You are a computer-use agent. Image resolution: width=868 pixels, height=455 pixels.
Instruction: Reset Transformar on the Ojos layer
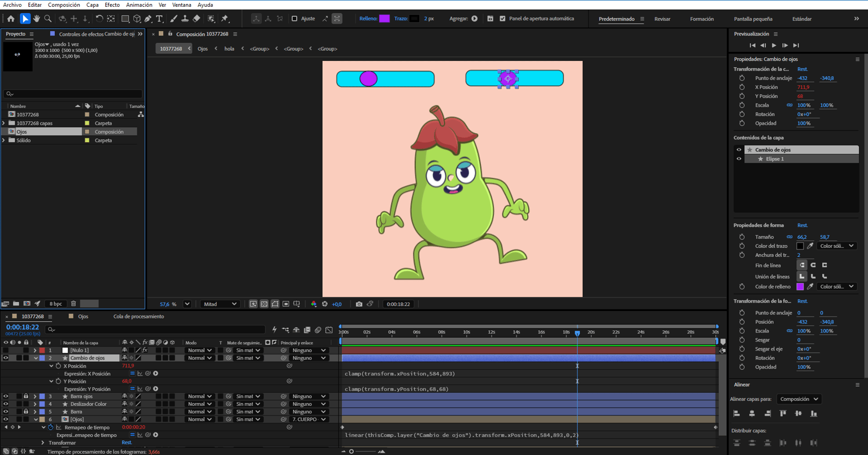(x=127, y=443)
